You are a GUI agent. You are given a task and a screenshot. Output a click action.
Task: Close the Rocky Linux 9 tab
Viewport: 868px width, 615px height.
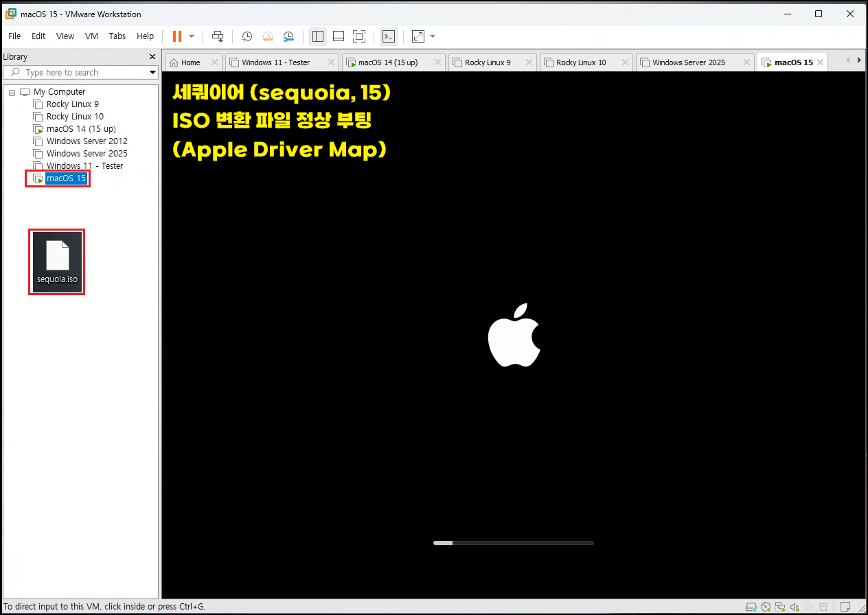click(x=529, y=62)
